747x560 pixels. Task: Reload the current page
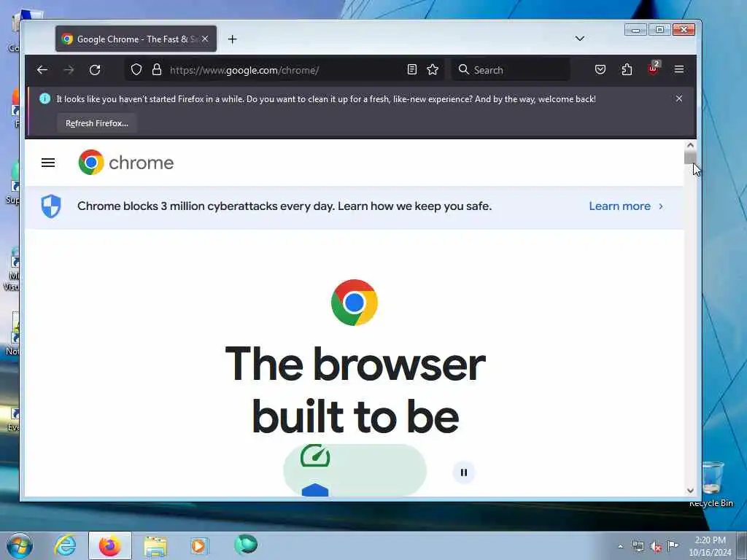tap(95, 70)
